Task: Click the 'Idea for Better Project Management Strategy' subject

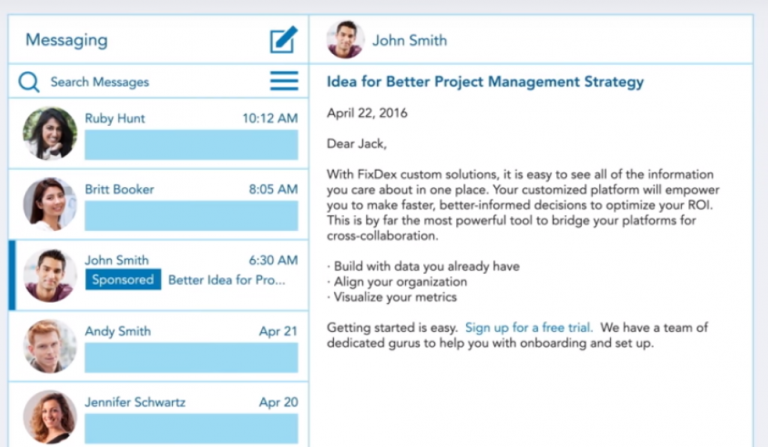Action: tap(485, 82)
